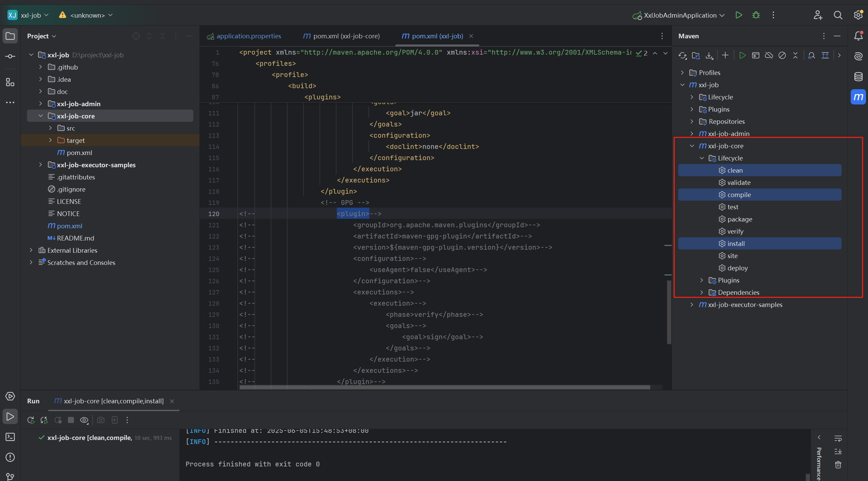Select Opened File locate icon in Project panel
The width and height of the screenshot is (868, 481).
coord(136,36)
